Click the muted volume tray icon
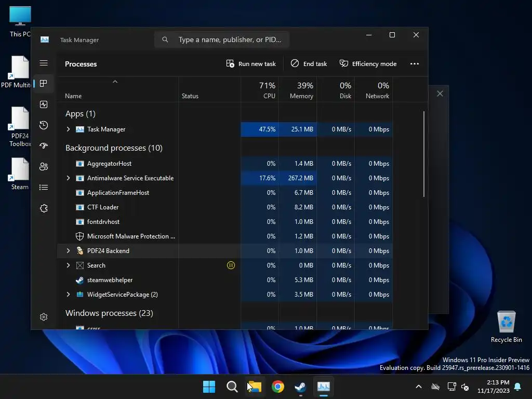Viewport: 532px width, 399px height. pyautogui.click(x=465, y=387)
